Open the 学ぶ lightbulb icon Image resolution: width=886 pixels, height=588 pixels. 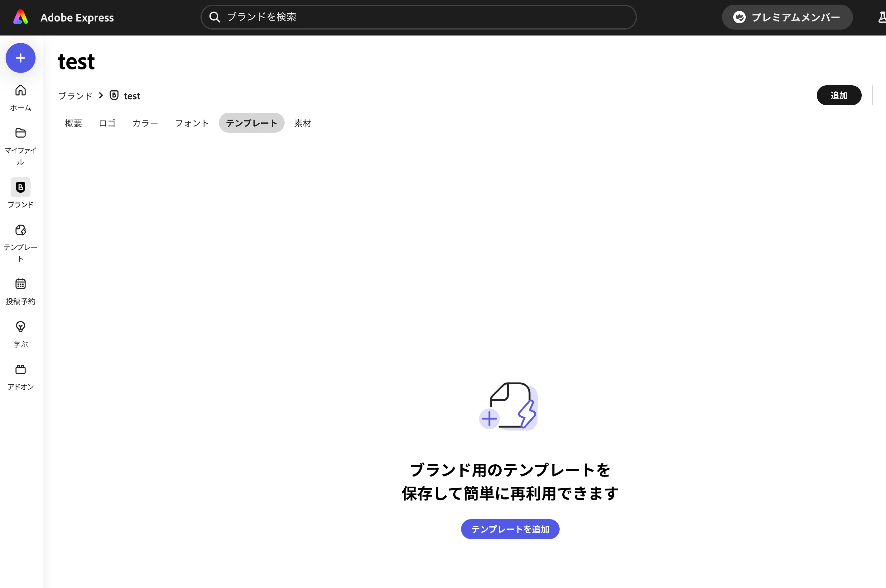(21, 327)
